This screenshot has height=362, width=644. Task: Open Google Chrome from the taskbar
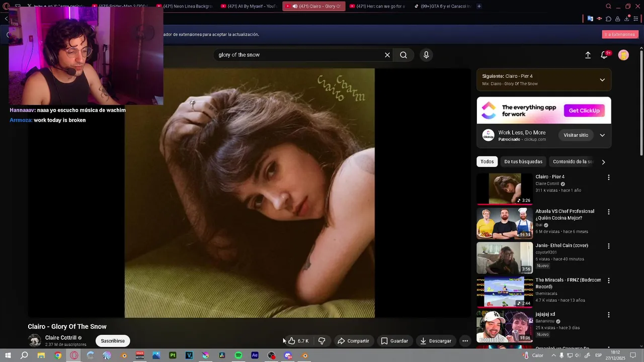(x=58, y=355)
